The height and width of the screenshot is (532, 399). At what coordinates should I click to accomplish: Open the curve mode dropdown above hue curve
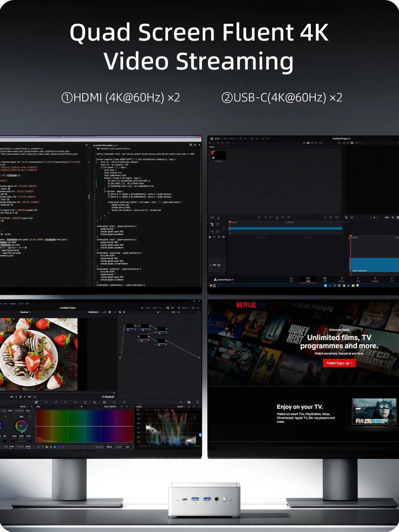tap(111, 407)
